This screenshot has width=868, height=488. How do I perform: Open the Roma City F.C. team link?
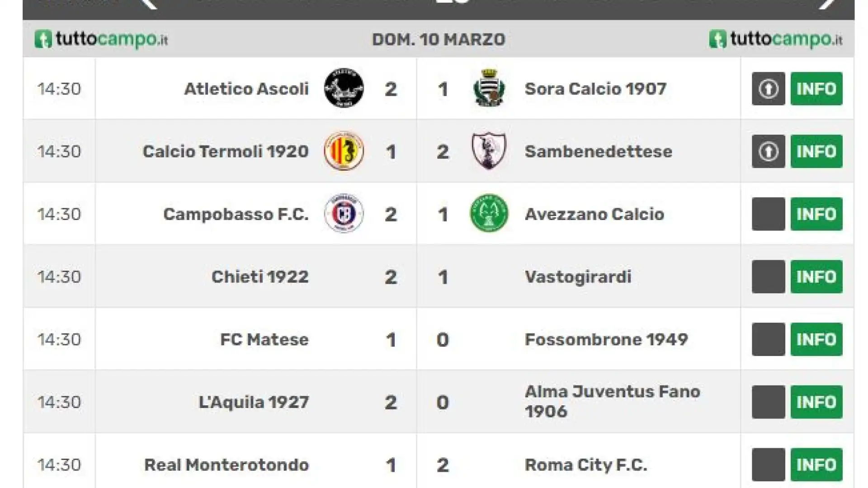point(586,465)
